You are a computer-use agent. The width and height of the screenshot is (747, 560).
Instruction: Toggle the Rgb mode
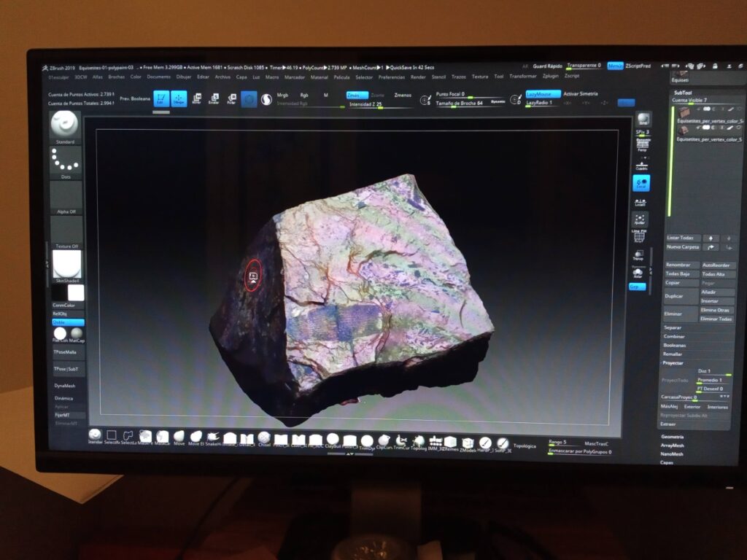304,96
